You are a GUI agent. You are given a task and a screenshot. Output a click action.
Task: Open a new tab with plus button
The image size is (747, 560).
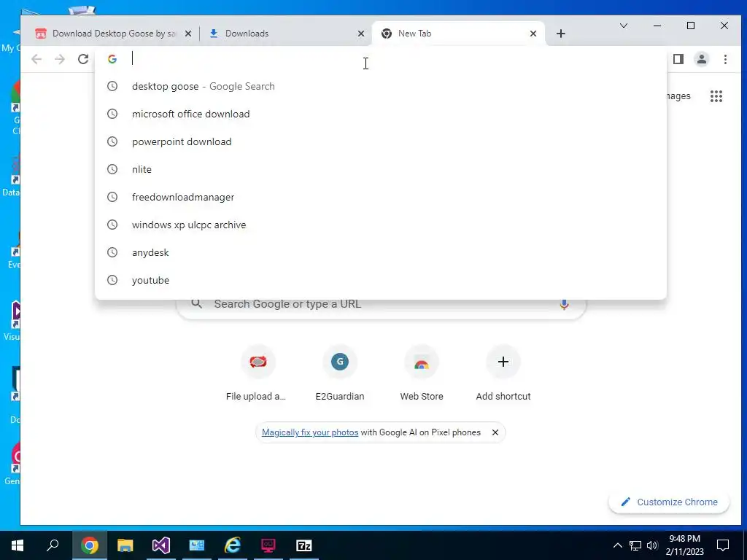click(561, 34)
